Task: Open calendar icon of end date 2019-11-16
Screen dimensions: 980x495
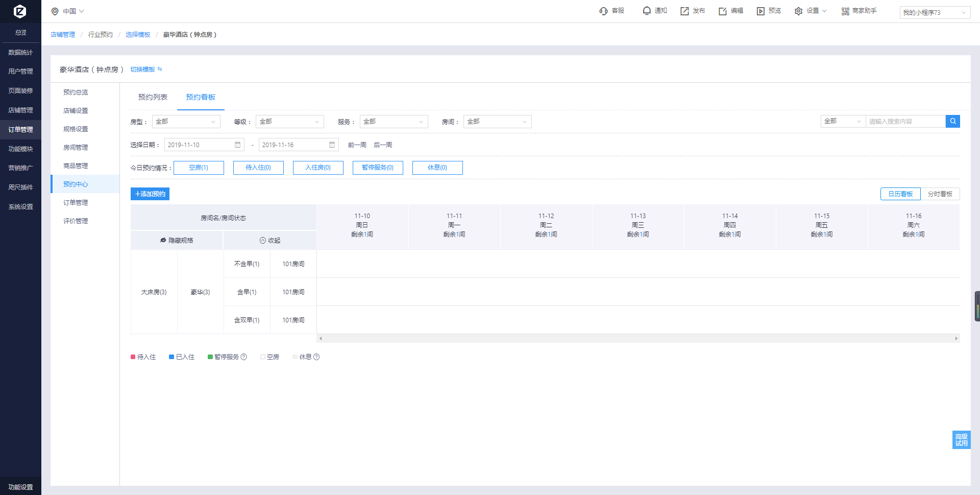Action: click(x=332, y=145)
